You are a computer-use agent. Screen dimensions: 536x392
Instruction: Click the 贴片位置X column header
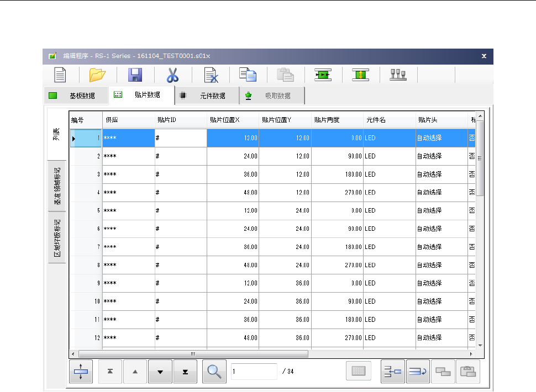[x=232, y=119]
